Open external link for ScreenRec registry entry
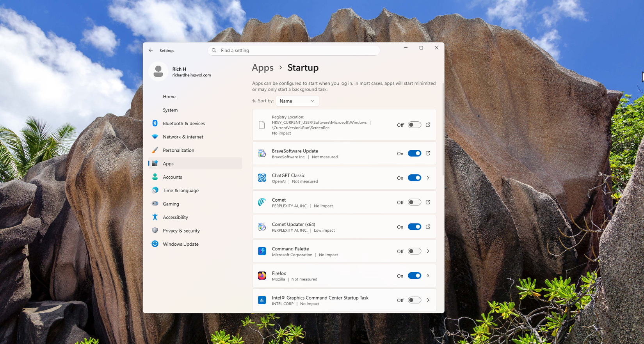 coord(428,125)
